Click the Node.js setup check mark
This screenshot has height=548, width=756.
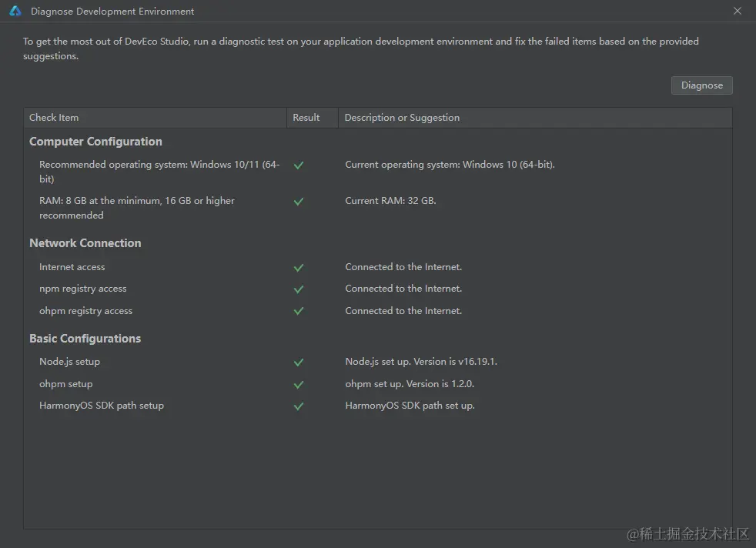click(x=299, y=362)
